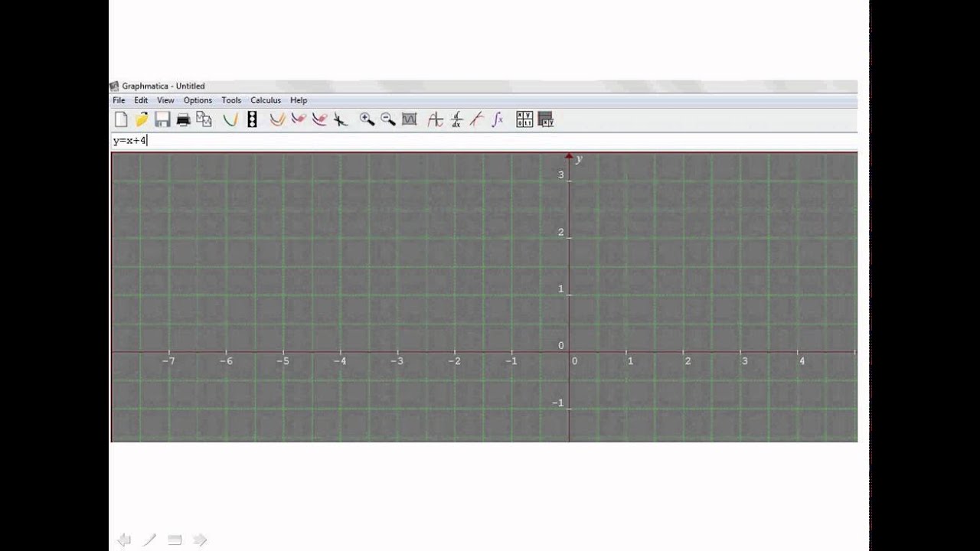Open the Point Tables x y icon
The height and width of the screenshot is (551, 980).
click(524, 119)
